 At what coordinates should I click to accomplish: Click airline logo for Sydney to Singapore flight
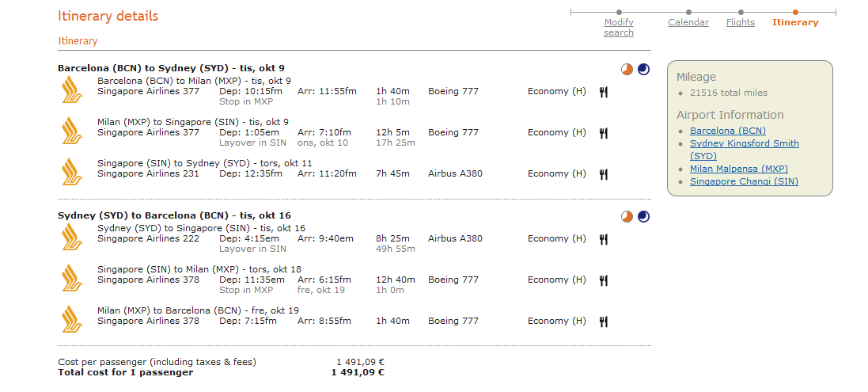(72, 237)
